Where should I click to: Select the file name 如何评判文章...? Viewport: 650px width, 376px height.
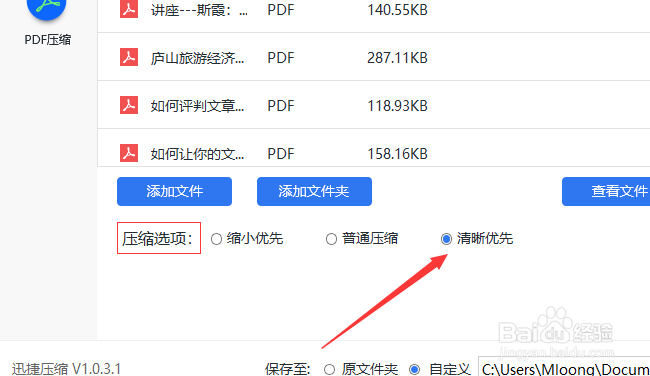coord(197,106)
